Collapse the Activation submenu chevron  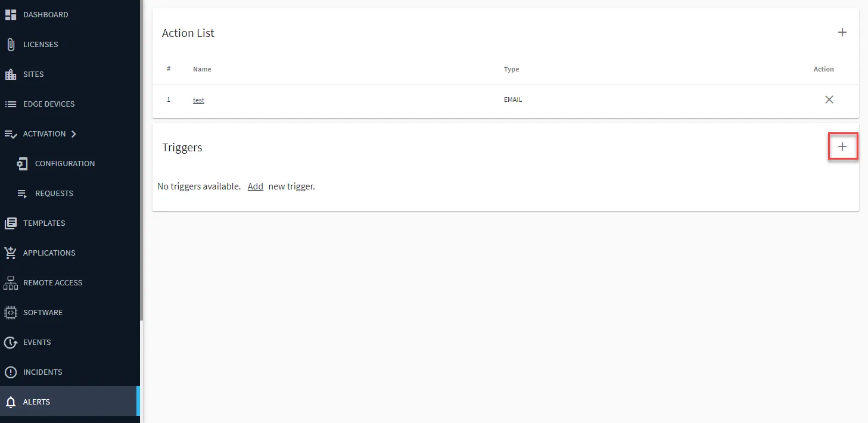click(x=74, y=133)
